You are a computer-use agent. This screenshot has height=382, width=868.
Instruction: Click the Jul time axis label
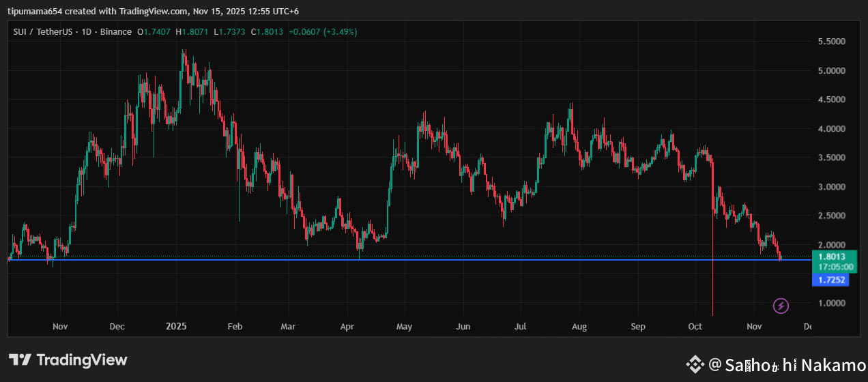click(x=520, y=327)
